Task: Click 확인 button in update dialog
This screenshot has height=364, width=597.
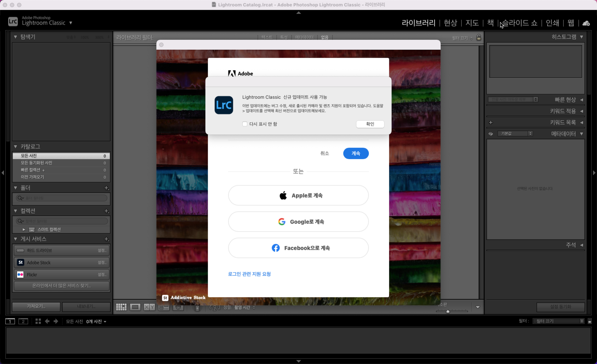Action: tap(370, 124)
